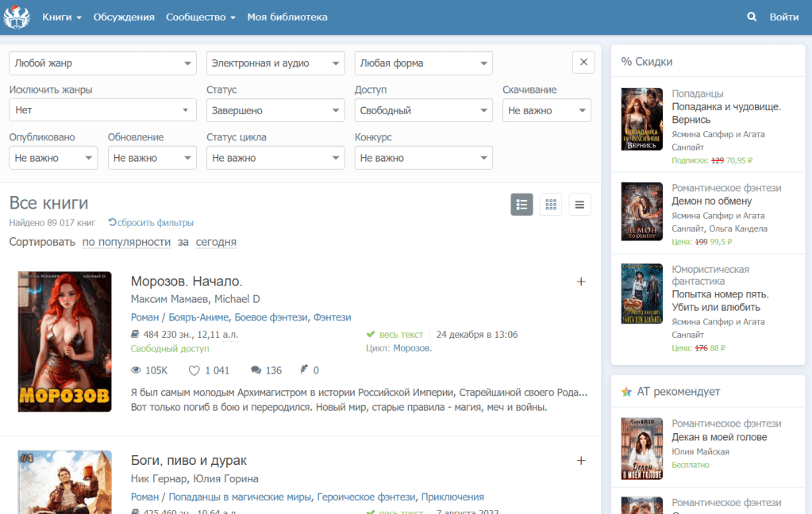812x514 pixels.
Task: Open the 'Доступ' dropdown set to Свободный
Action: (x=423, y=111)
